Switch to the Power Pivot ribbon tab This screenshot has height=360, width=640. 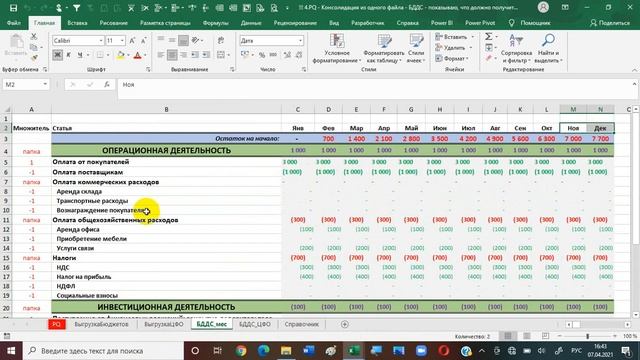click(x=480, y=23)
